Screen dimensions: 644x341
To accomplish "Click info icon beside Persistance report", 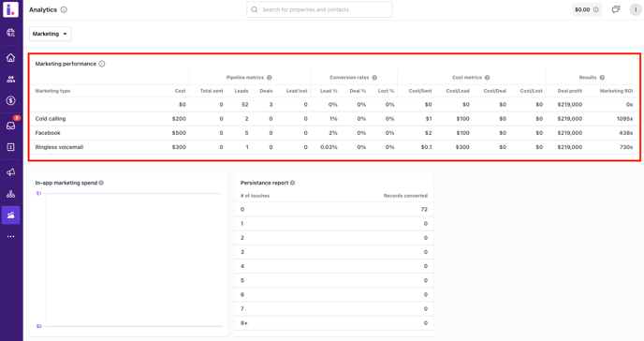I will (292, 183).
